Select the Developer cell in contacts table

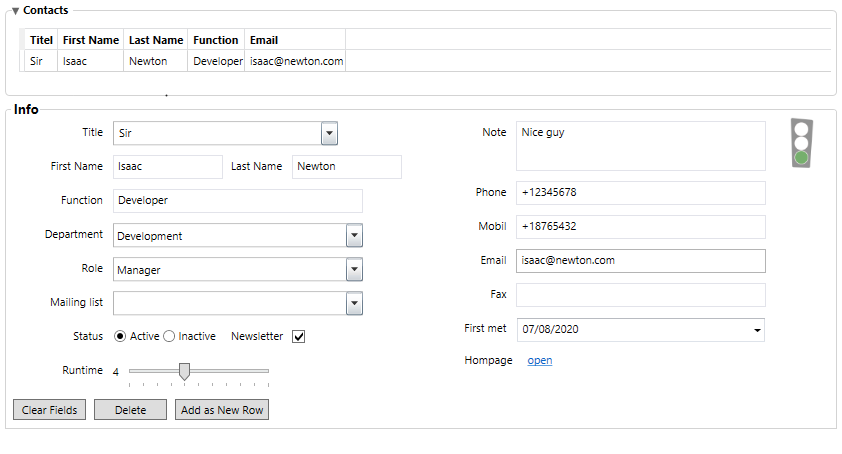(216, 61)
